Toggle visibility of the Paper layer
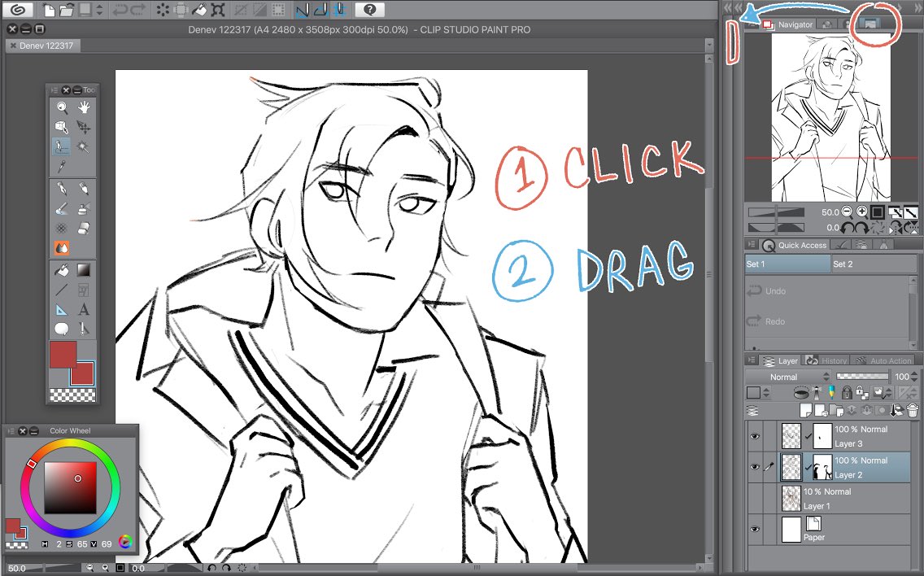The width and height of the screenshot is (924, 576). (x=754, y=527)
